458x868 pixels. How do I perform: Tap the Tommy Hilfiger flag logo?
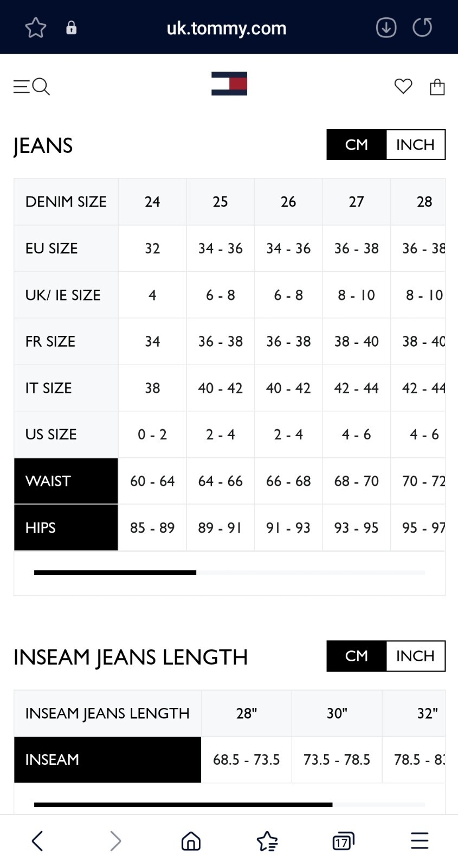click(x=229, y=84)
